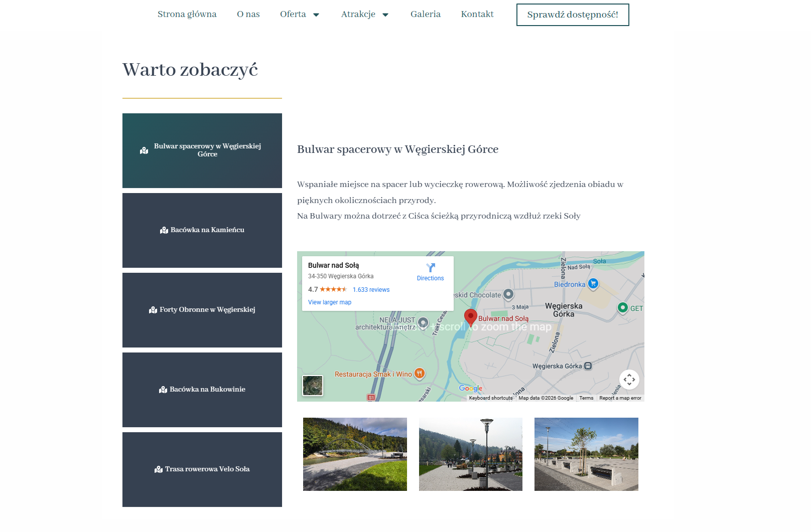Open the 1,633 reviews link
This screenshot has width=811, height=532.
coord(371,290)
